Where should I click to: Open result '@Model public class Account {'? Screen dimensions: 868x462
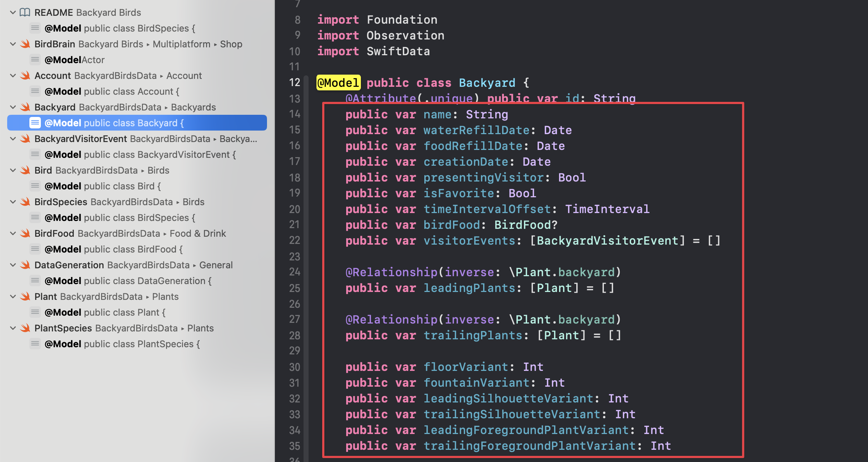112,91
